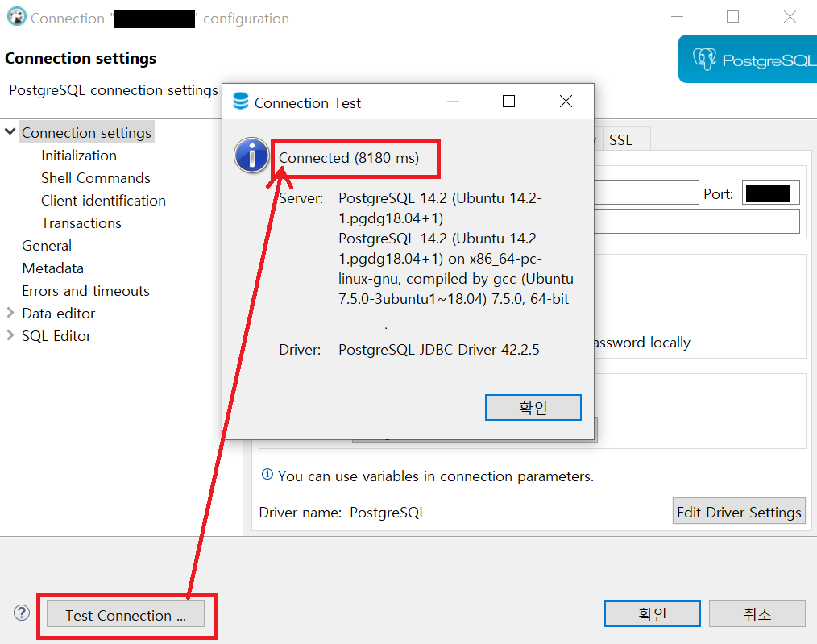Screen dimensions: 817x644
Task: Select SQL Editor in the tree
Action: point(56,335)
